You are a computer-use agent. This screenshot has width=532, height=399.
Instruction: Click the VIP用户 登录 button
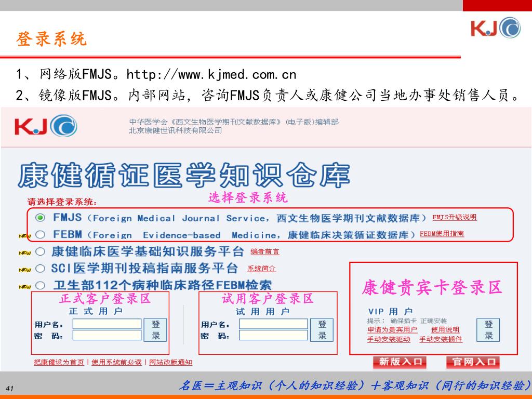(x=488, y=330)
